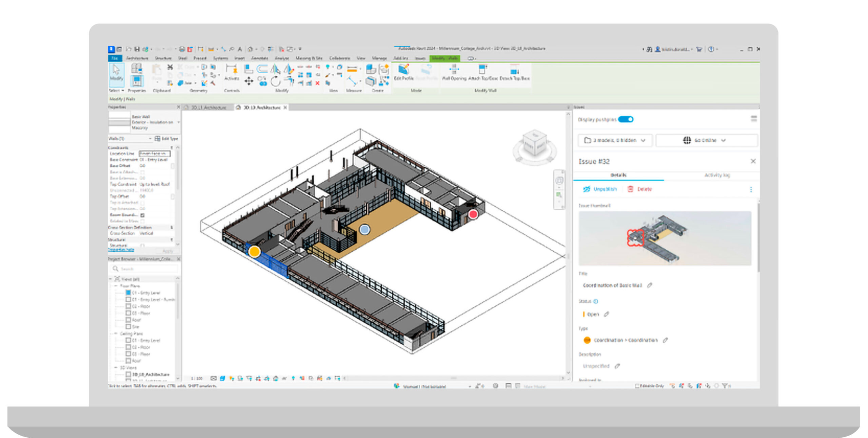Select the Move tool in Modify panel
This screenshot has height=438, width=868.
click(x=249, y=81)
